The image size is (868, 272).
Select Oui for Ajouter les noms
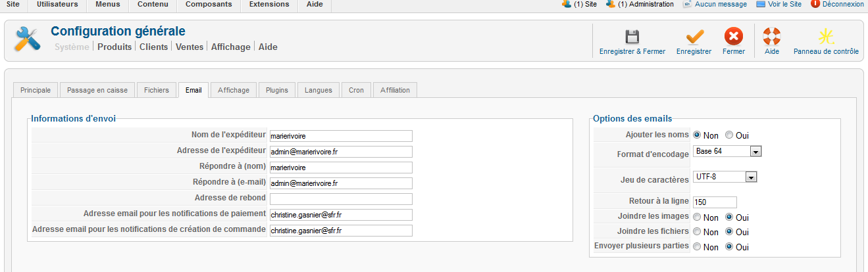729,135
